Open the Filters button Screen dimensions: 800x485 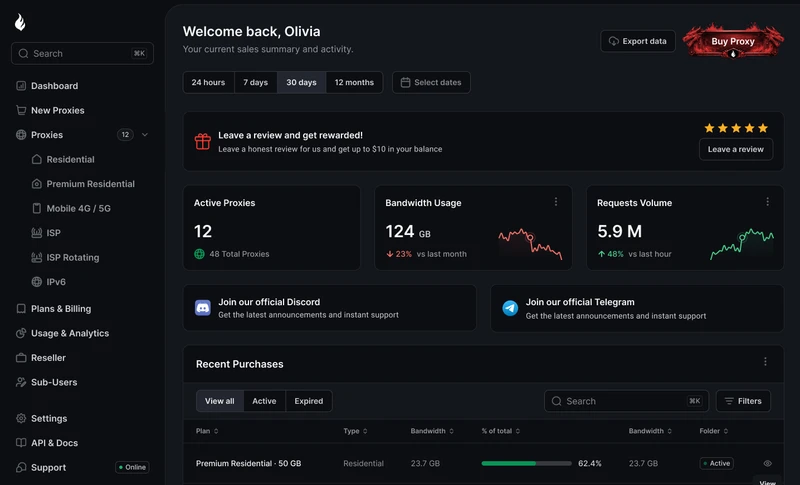click(x=743, y=401)
